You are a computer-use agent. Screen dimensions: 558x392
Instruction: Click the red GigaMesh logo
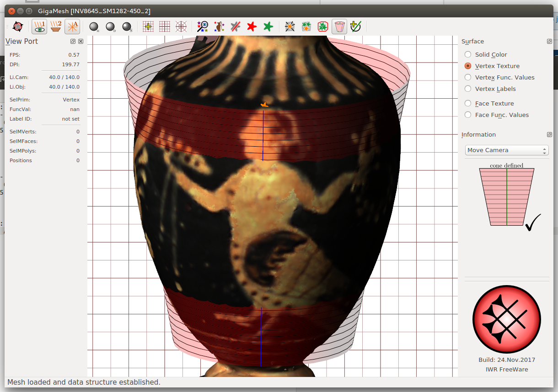click(507, 320)
